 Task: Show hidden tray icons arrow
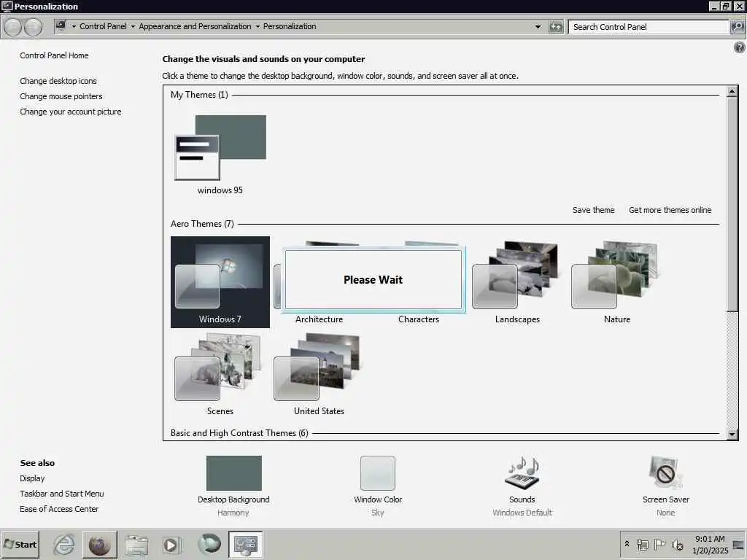(627, 543)
